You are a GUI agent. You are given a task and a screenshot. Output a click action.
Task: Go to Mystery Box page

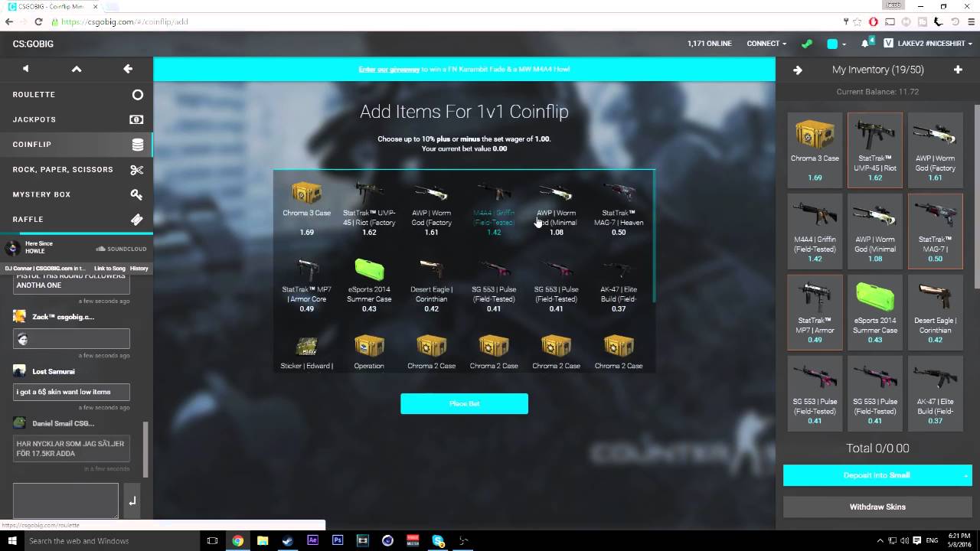pos(77,194)
